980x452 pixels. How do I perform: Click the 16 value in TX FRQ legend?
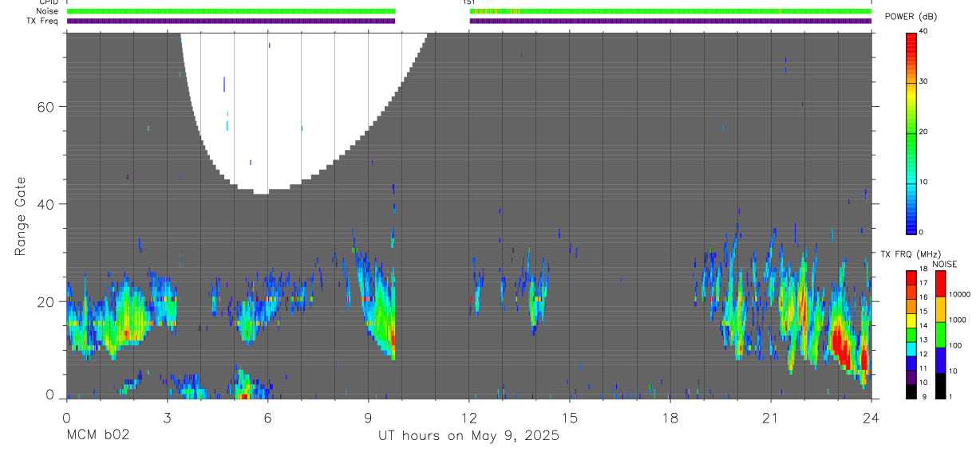pos(923,297)
